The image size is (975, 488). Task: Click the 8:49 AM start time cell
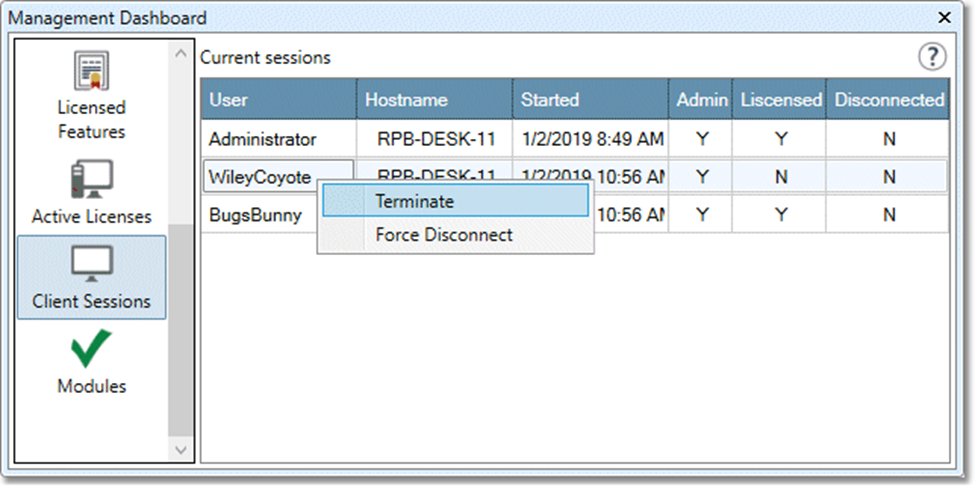pyautogui.click(x=590, y=139)
